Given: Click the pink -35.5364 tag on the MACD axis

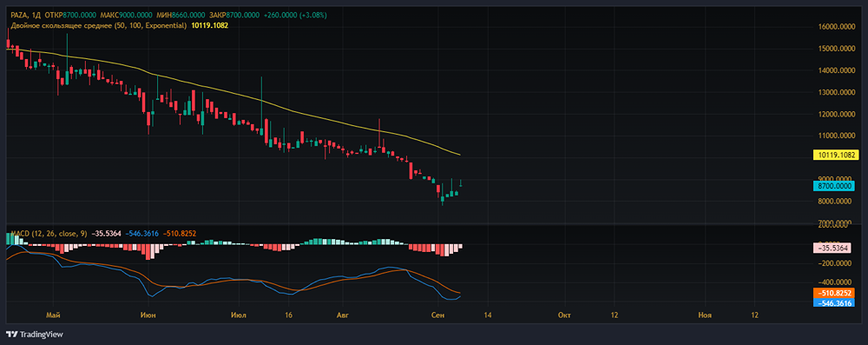Looking at the screenshot, I should [x=833, y=249].
